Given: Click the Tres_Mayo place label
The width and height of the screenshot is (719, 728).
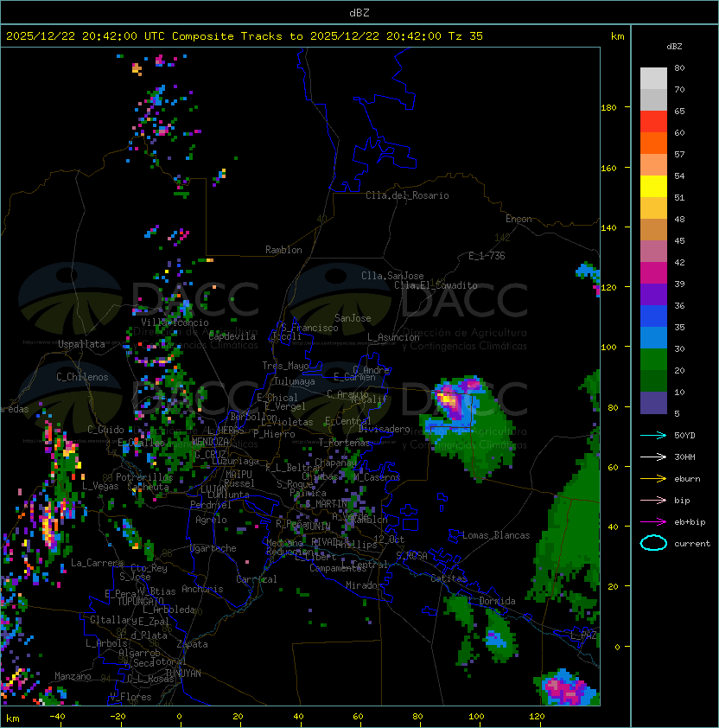Looking at the screenshot, I should coord(285,366).
